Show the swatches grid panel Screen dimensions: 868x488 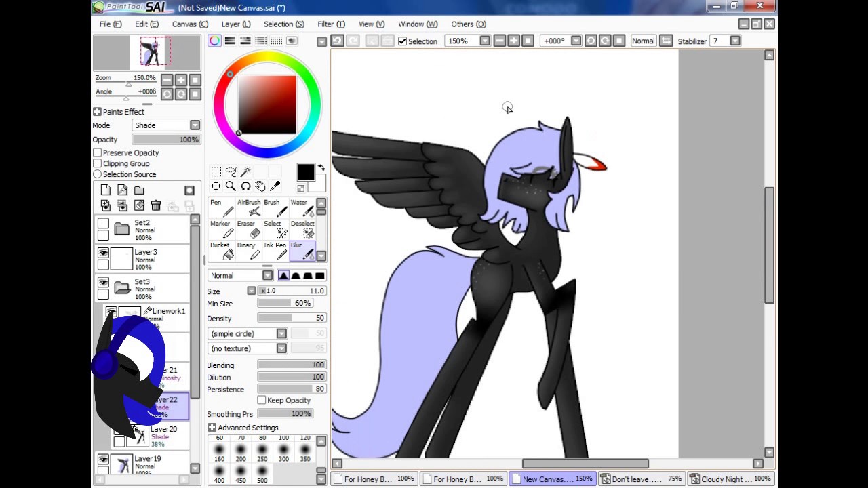(276, 41)
